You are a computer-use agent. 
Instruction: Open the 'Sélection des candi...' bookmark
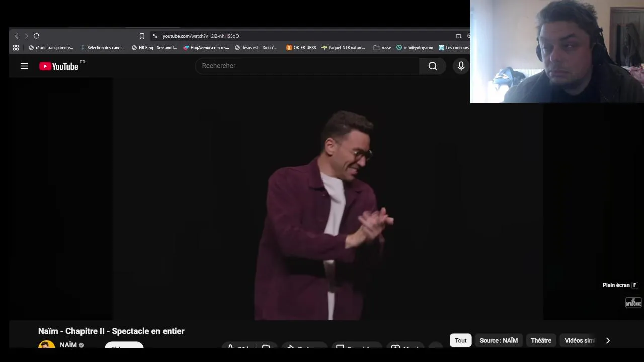[102, 48]
